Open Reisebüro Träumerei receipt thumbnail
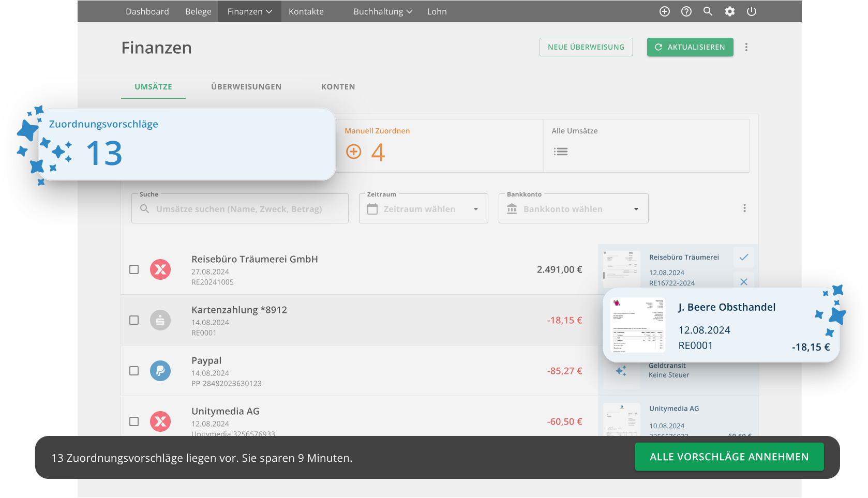The image size is (868, 498). (621, 269)
